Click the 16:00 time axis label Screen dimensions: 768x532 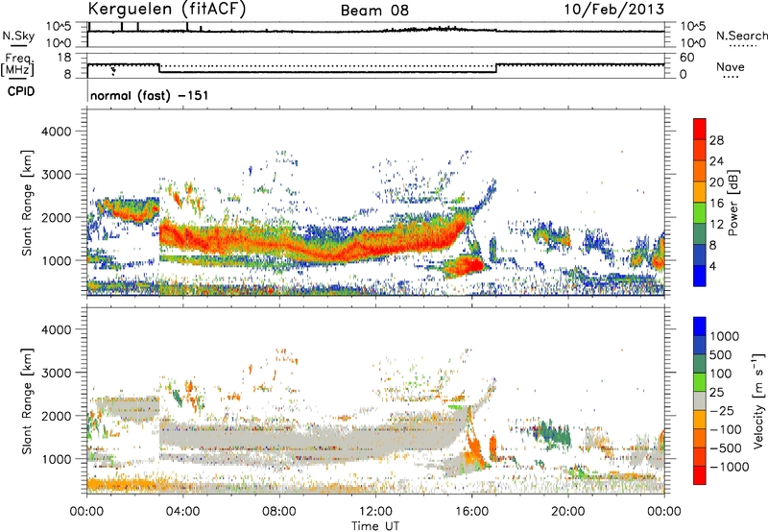(x=471, y=512)
